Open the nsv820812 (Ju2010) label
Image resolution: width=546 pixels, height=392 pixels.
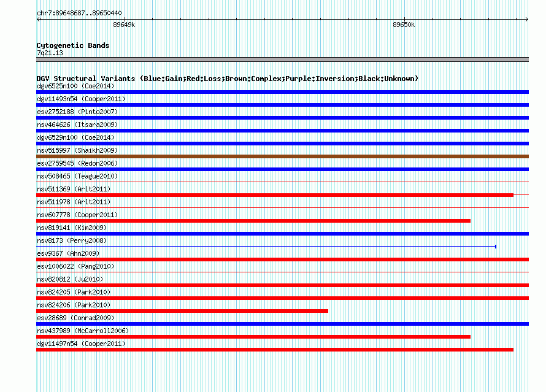70,279
